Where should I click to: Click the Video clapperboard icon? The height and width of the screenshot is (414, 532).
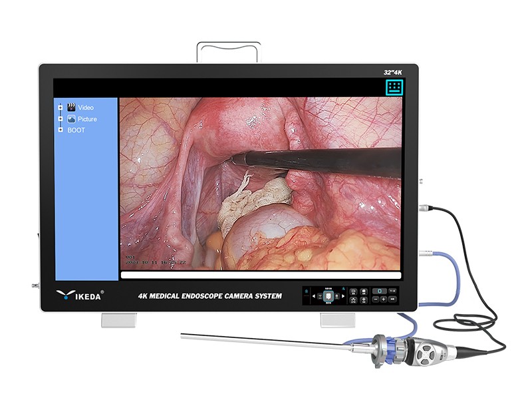click(x=71, y=107)
